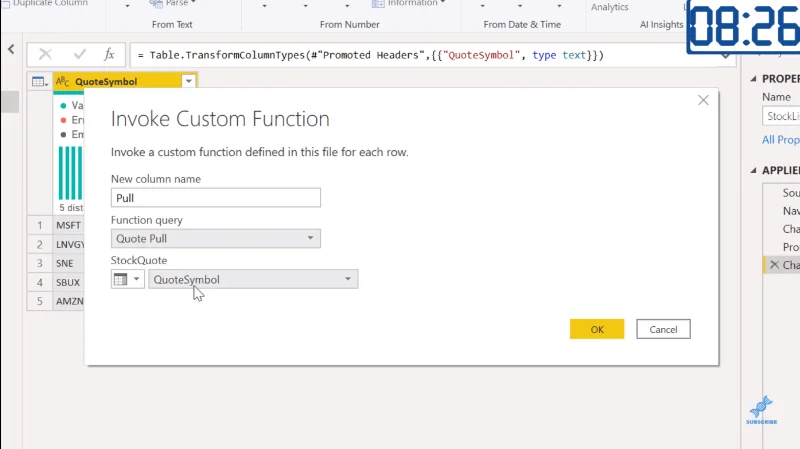
Task: Click the Subscribe DNA logo
Action: coord(761,410)
